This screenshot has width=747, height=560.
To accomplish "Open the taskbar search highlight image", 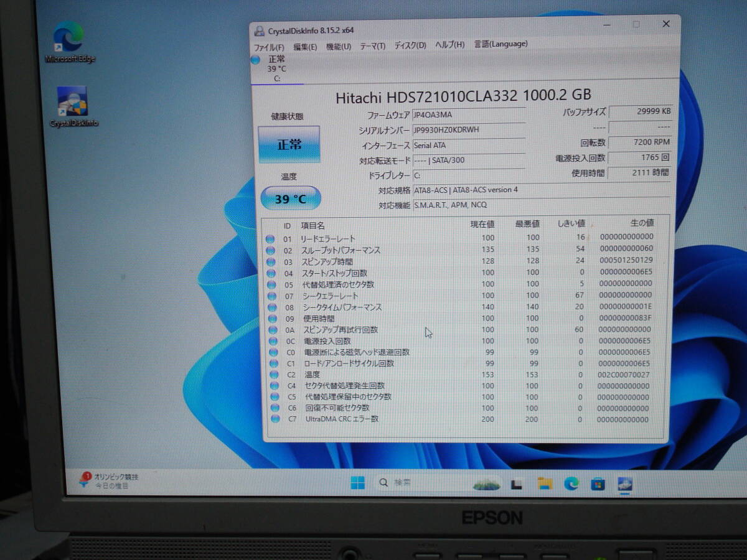I will (486, 483).
